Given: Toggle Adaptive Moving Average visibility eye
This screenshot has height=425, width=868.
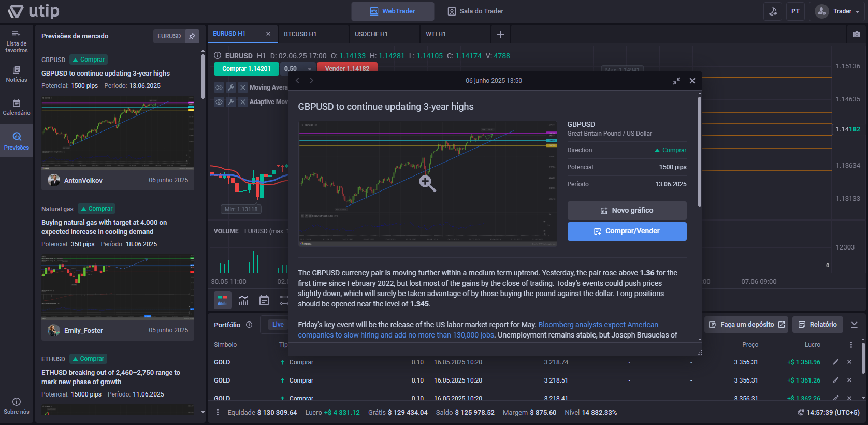Looking at the screenshot, I should pos(219,102).
